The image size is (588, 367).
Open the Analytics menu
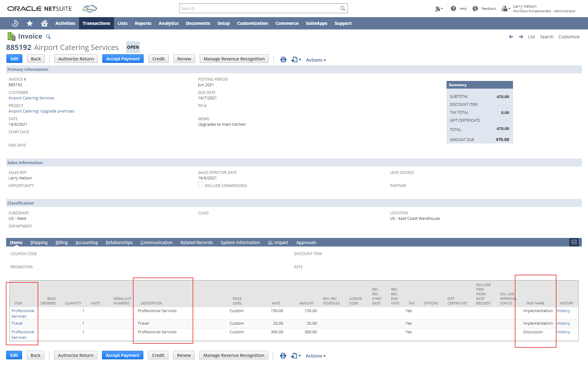(x=168, y=23)
